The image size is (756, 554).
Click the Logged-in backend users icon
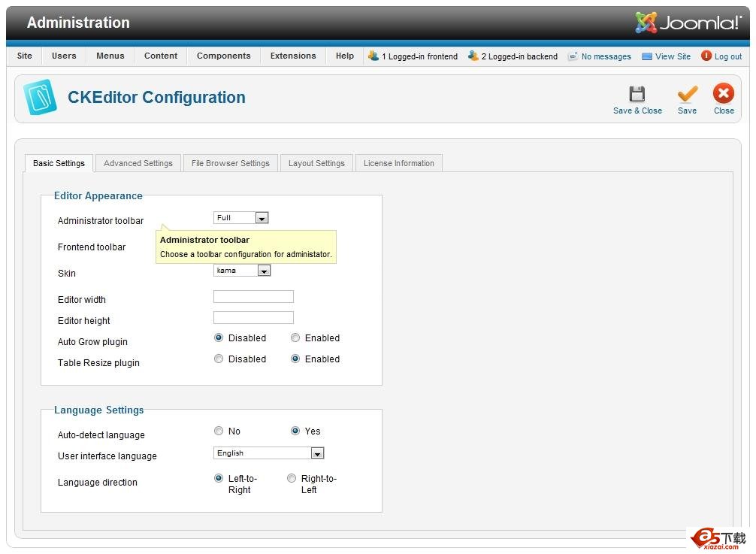tap(473, 56)
